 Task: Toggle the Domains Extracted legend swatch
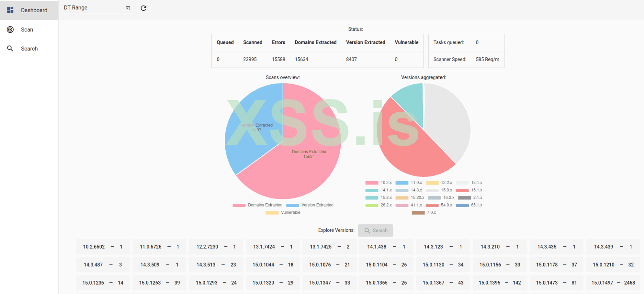239,205
